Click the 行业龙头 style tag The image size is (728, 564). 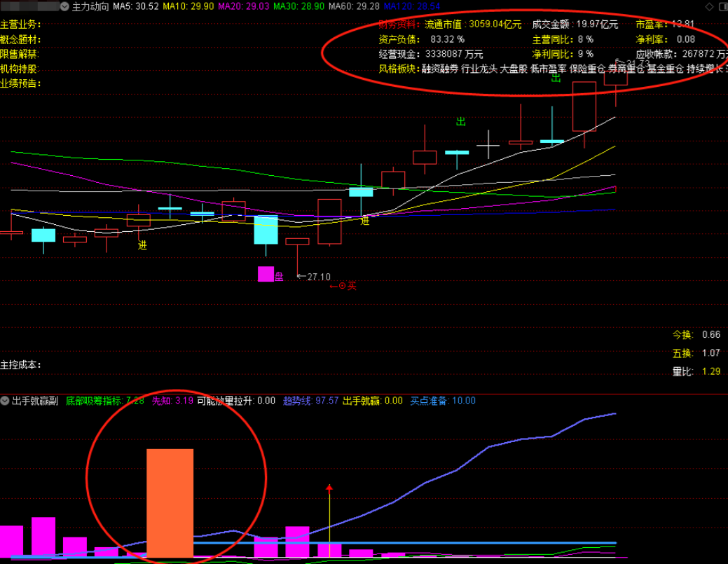click(x=479, y=69)
